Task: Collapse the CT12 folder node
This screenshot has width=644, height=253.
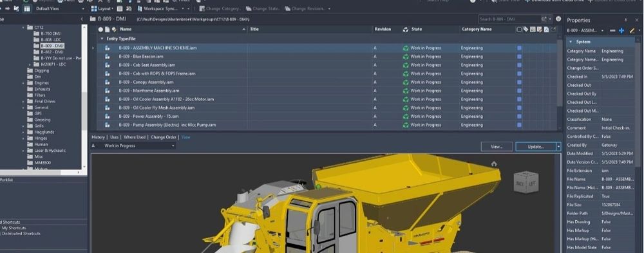Action: pyautogui.click(x=23, y=28)
